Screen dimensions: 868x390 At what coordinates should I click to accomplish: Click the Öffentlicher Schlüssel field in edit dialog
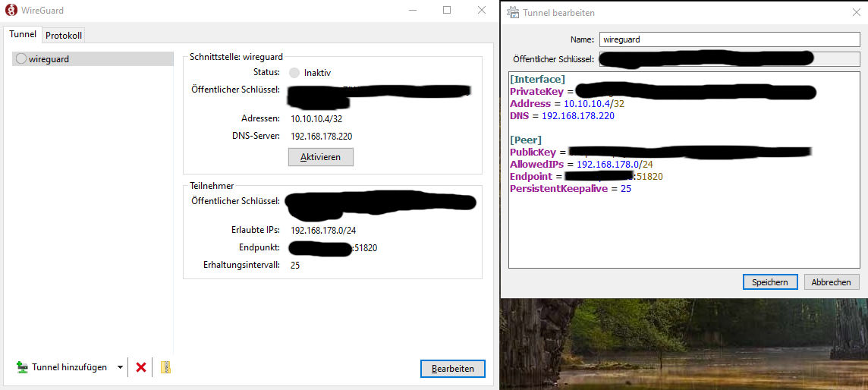(729, 59)
